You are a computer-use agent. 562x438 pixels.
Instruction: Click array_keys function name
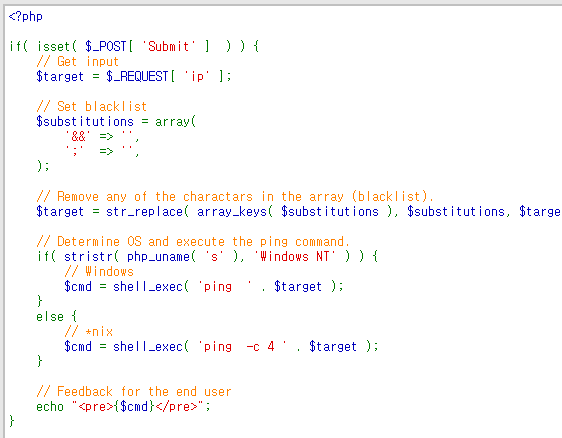(232, 211)
